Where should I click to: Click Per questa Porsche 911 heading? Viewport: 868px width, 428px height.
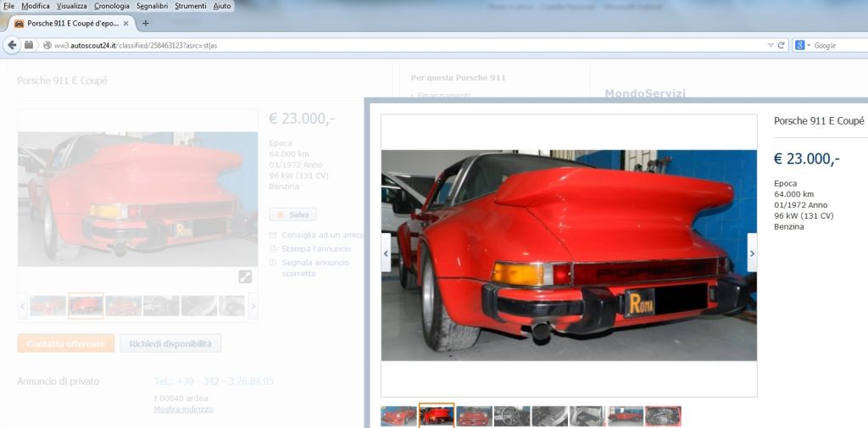coord(459,78)
